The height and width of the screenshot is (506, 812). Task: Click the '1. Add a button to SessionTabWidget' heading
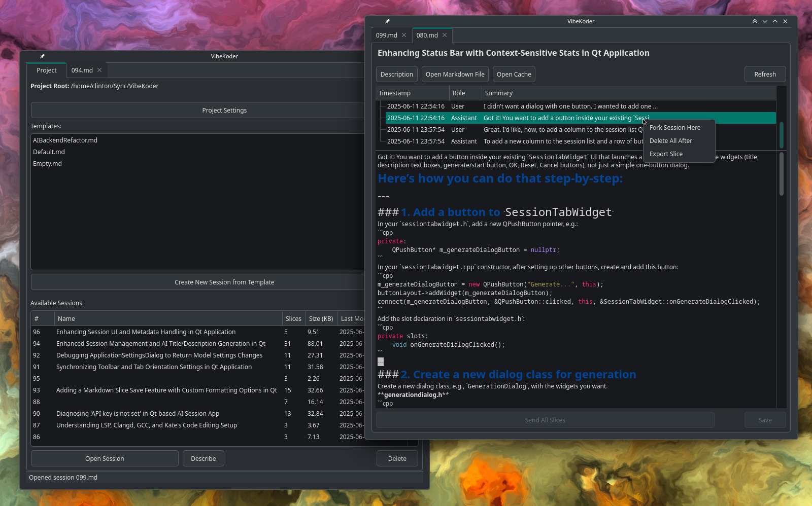point(495,212)
